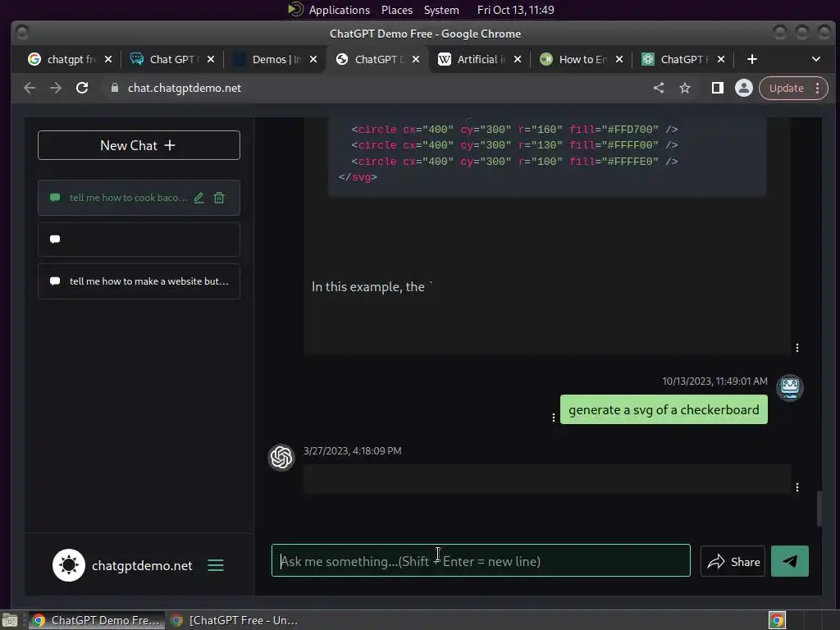Viewport: 840px width, 630px height.
Task: Open the untitled empty chat entry
Action: (139, 240)
